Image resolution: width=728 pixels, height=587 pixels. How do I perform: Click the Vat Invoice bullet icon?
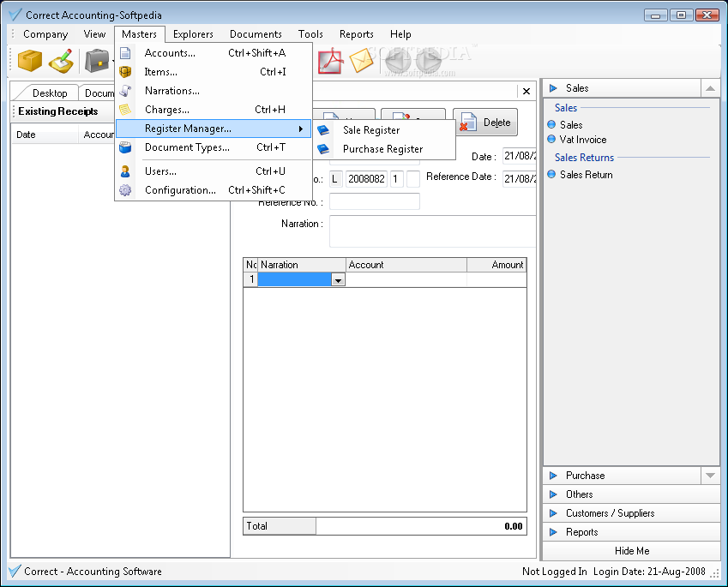pyautogui.click(x=551, y=139)
